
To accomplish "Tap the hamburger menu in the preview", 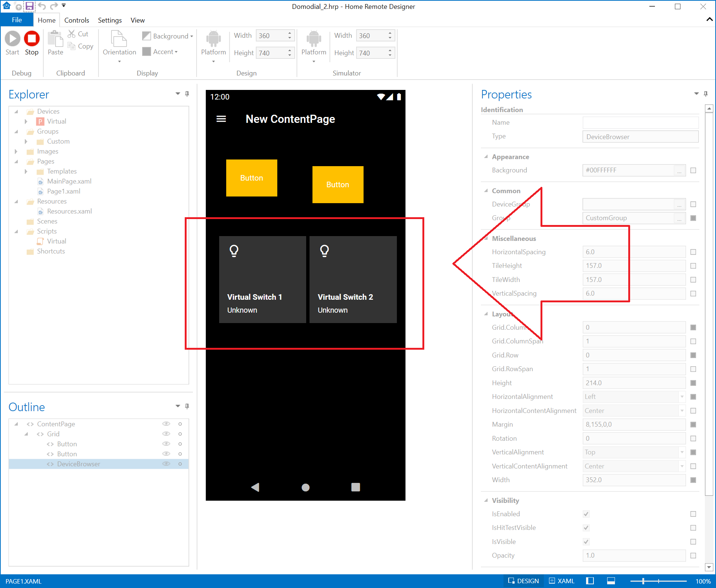I will 221,119.
